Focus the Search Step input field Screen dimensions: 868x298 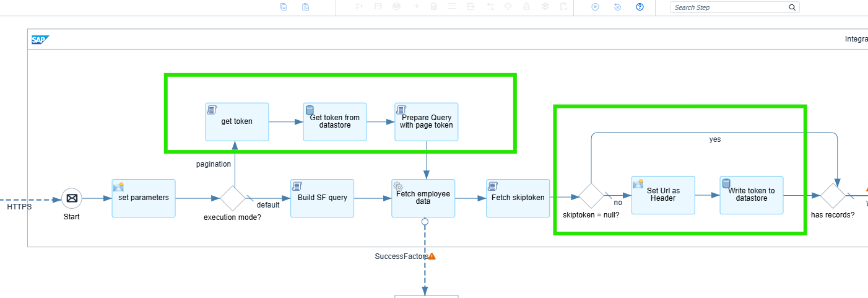click(x=734, y=7)
